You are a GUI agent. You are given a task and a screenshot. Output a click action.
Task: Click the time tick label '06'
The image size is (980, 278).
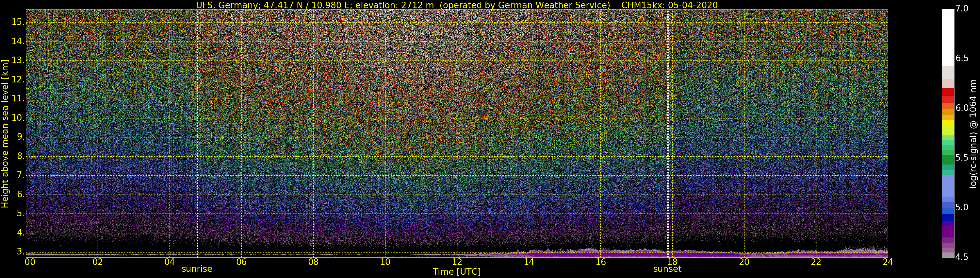coord(242,262)
